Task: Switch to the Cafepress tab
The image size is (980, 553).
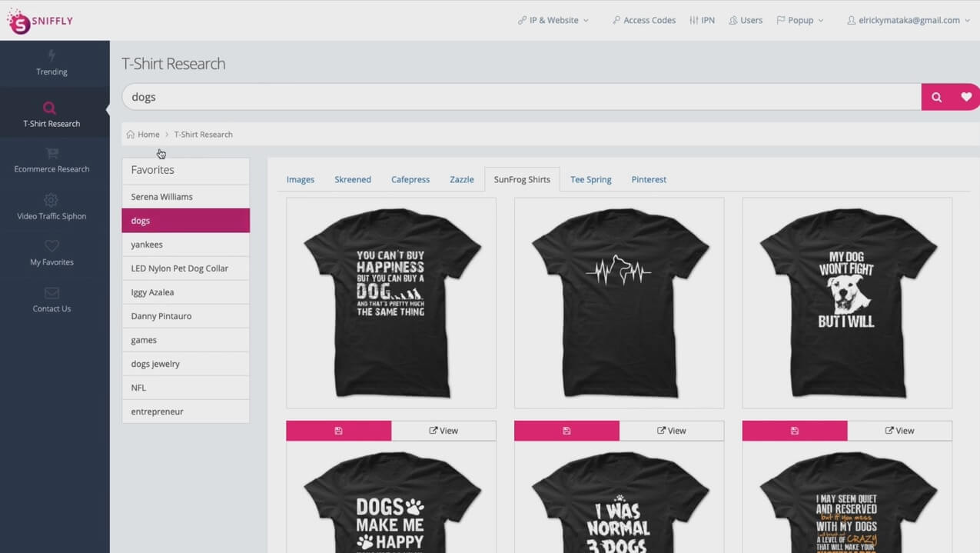Action: pos(410,179)
